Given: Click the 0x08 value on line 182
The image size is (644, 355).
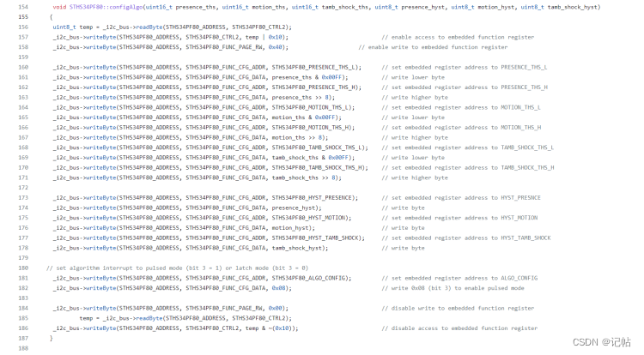Looking at the screenshot, I should [278, 288].
